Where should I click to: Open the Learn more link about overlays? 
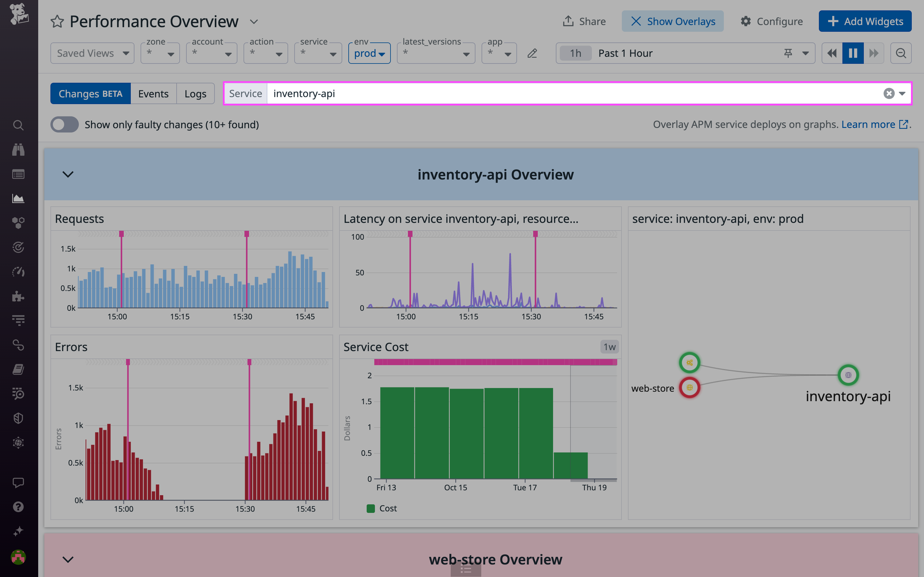(868, 124)
